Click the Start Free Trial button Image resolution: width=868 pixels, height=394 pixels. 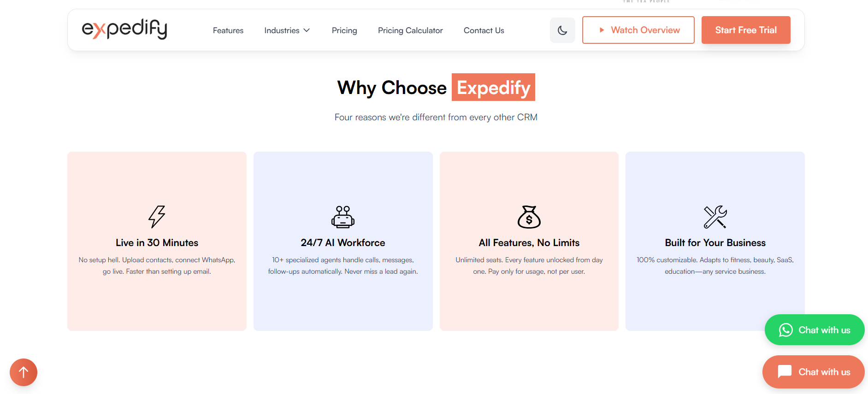[745, 30]
